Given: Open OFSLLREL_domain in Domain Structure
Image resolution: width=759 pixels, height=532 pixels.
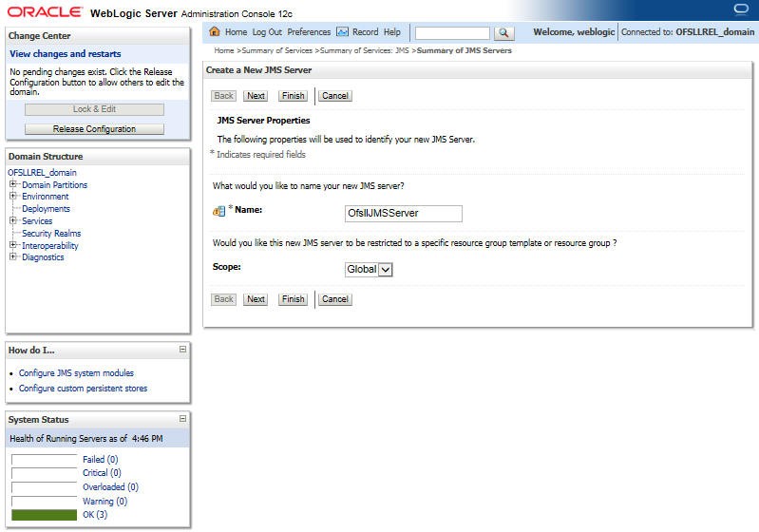Looking at the screenshot, I should pyautogui.click(x=42, y=172).
